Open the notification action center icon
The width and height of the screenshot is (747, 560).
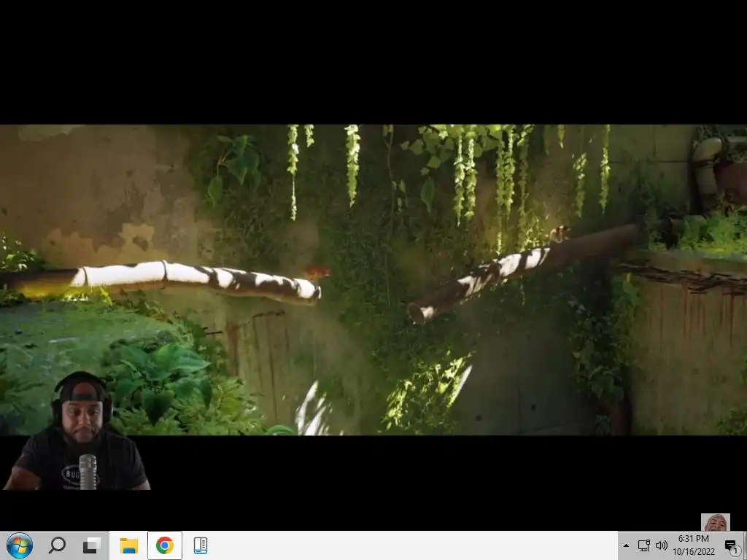click(x=731, y=546)
